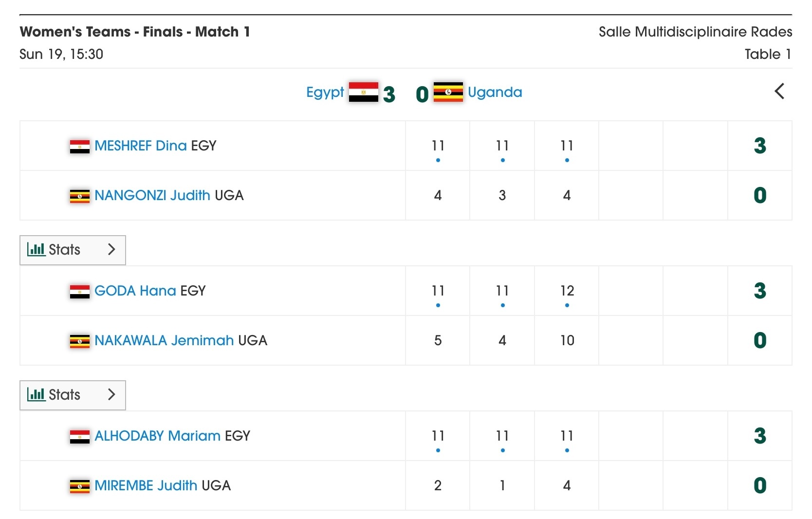This screenshot has width=812, height=519.
Task: Open the Uganda team link
Action: [495, 92]
